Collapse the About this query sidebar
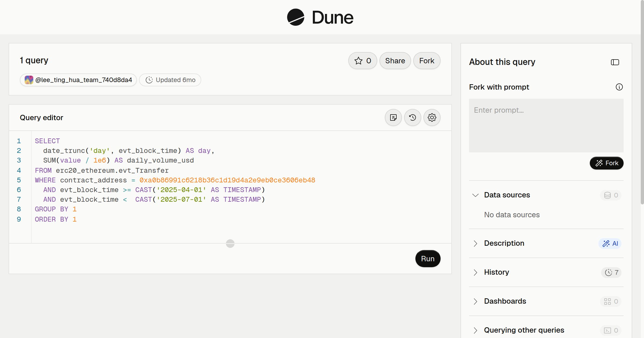The image size is (644, 338). [x=615, y=62]
